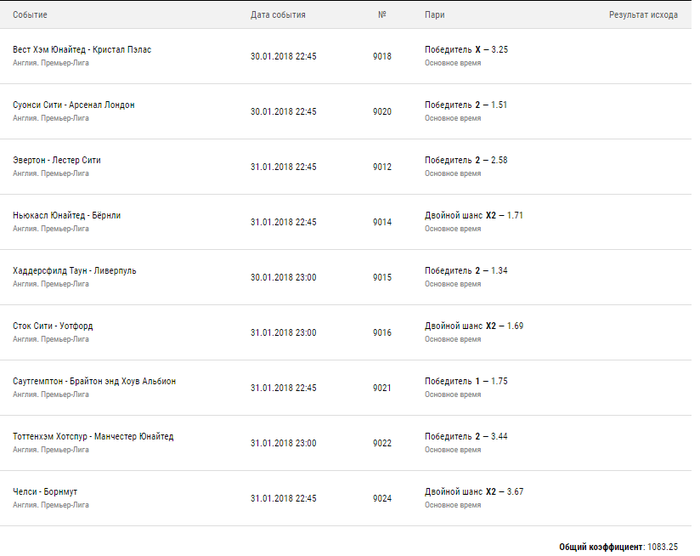
Task: Click Двойной шанс X2 3.67 bet
Action: [473, 492]
